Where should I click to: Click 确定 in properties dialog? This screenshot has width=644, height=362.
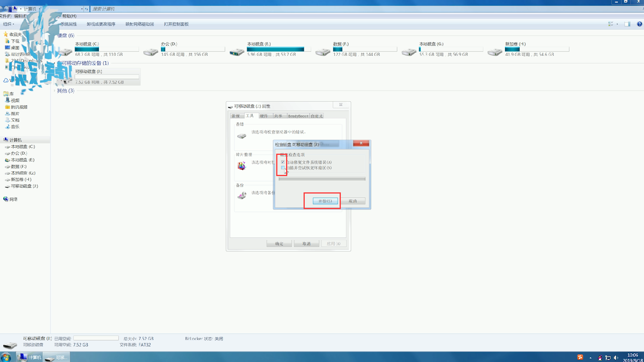point(279,244)
